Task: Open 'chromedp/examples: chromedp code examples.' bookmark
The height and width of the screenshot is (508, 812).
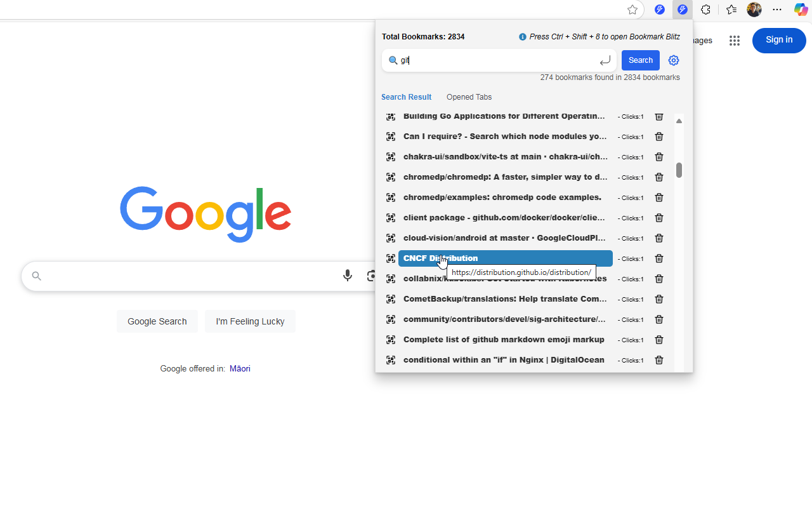Action: pyautogui.click(x=506, y=197)
